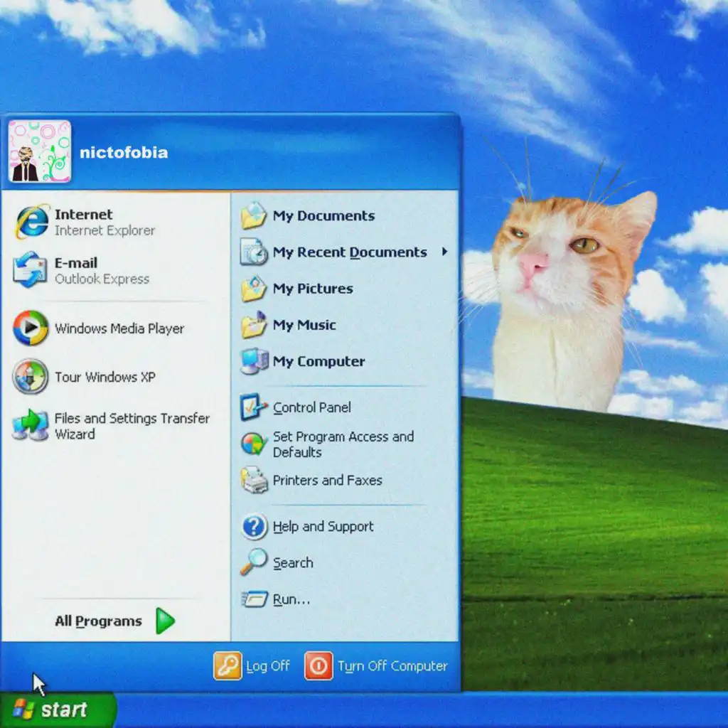The width and height of the screenshot is (728, 728).
Task: Launch Windows Media Player icon
Action: [x=31, y=328]
